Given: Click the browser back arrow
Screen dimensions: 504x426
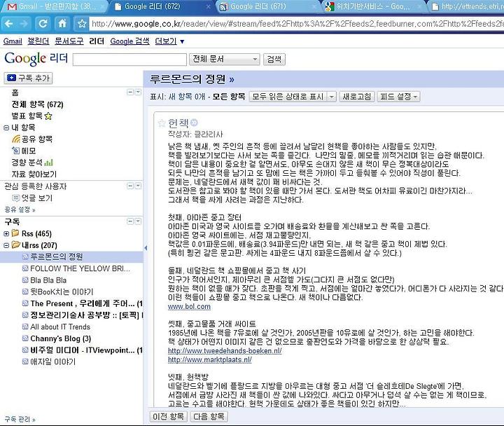Looking at the screenshot, I should (9, 24).
